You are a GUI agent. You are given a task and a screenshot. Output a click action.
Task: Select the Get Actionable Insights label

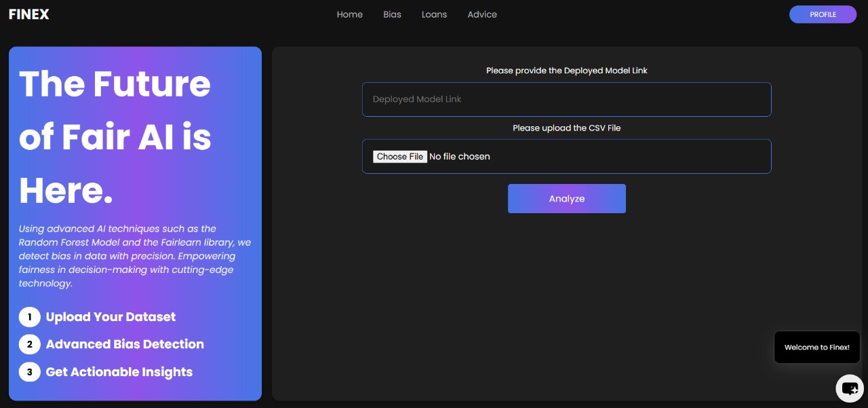point(119,372)
